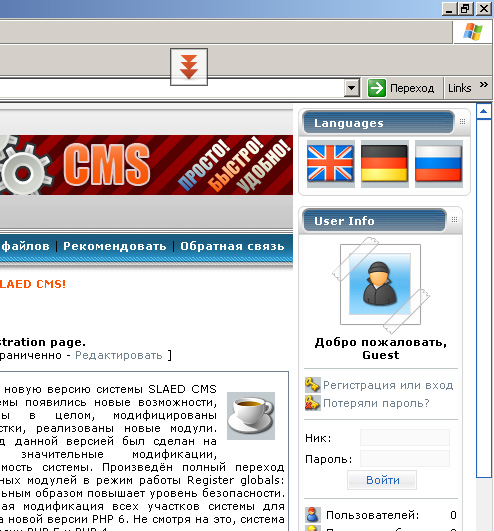
Task: Click the red double-arrow download icon
Action: tap(189, 67)
